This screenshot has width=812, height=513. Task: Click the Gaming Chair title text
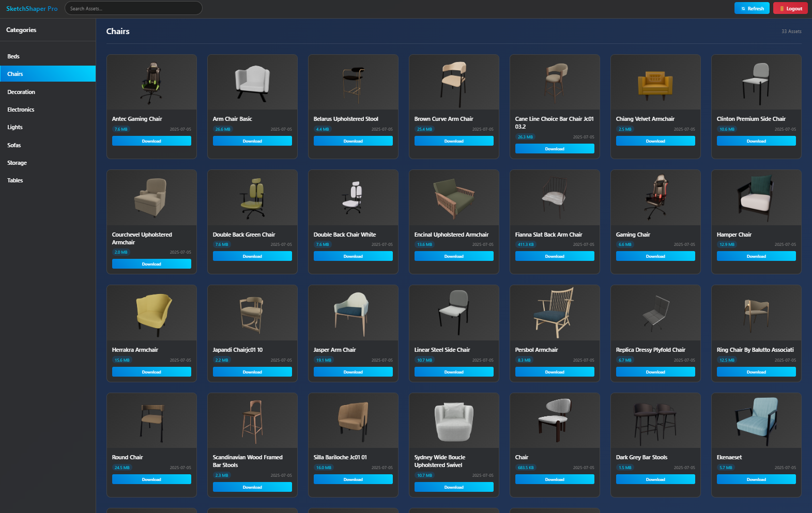tap(633, 235)
